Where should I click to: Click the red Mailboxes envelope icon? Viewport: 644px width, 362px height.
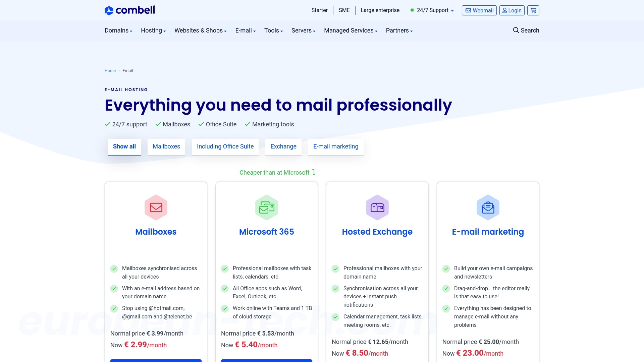click(156, 207)
